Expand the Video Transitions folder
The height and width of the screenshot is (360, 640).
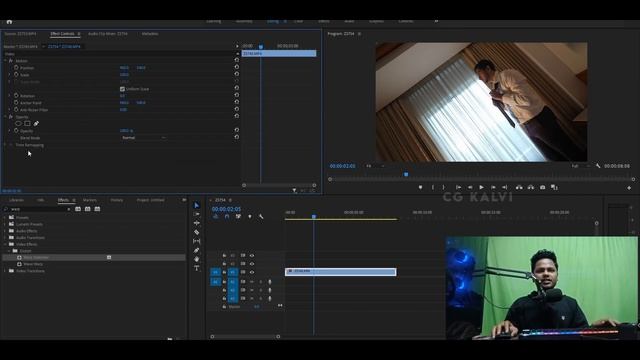[5, 271]
